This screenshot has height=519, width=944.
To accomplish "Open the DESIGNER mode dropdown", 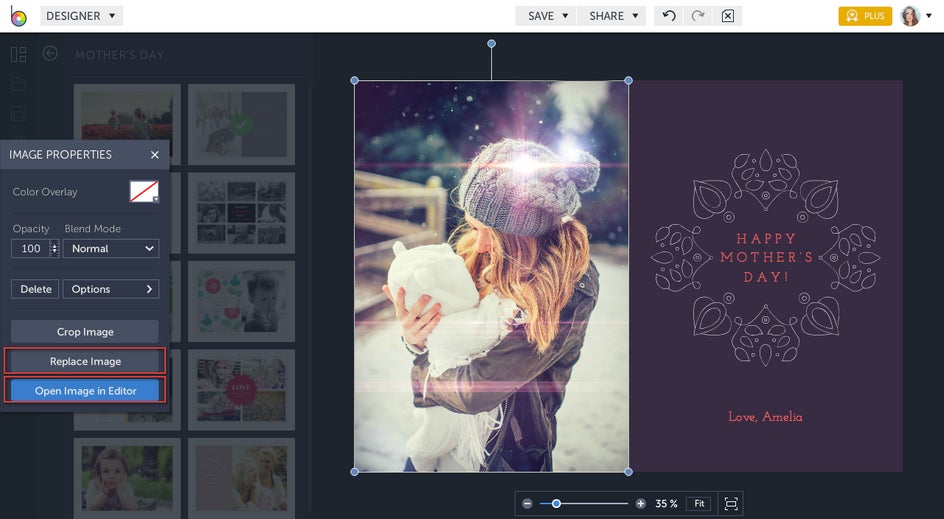I will 81,16.
